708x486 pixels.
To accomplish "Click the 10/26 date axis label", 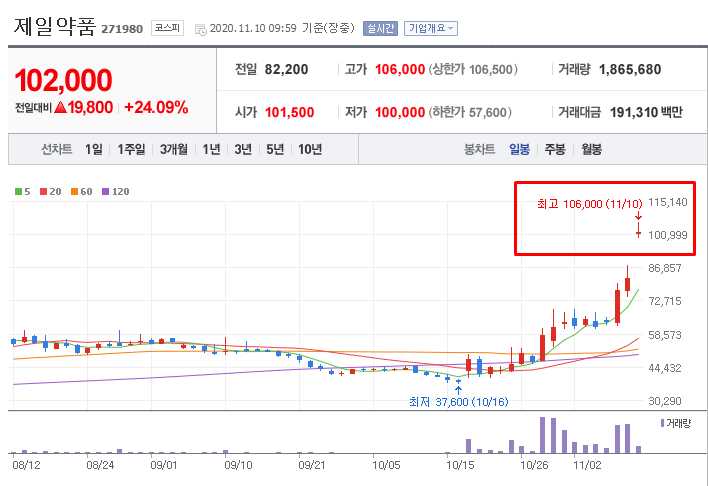I will click(534, 465).
